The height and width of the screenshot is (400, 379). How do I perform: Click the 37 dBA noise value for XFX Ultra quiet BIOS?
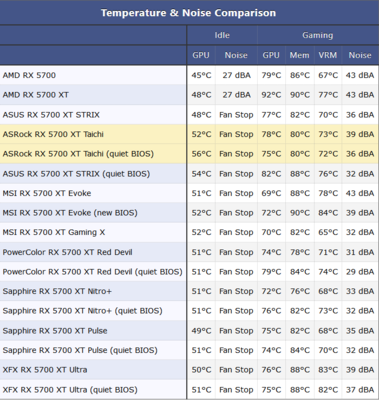point(360,390)
